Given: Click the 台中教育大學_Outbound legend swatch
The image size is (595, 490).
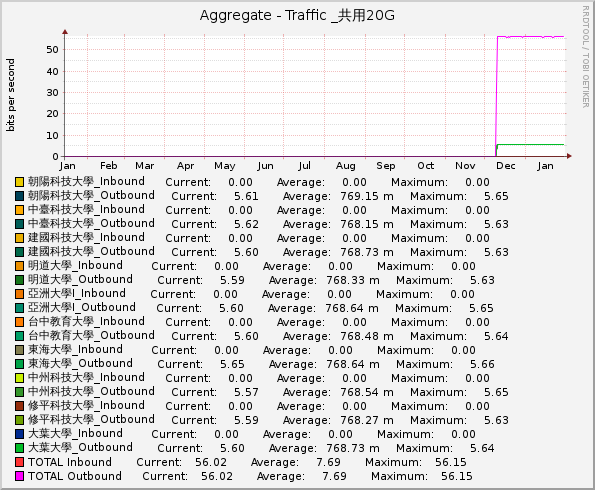Looking at the screenshot, I should pos(19,336).
